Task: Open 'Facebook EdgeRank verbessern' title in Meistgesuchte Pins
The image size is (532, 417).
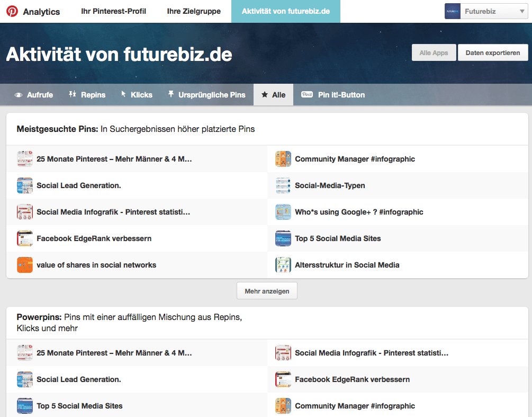Action: click(94, 238)
